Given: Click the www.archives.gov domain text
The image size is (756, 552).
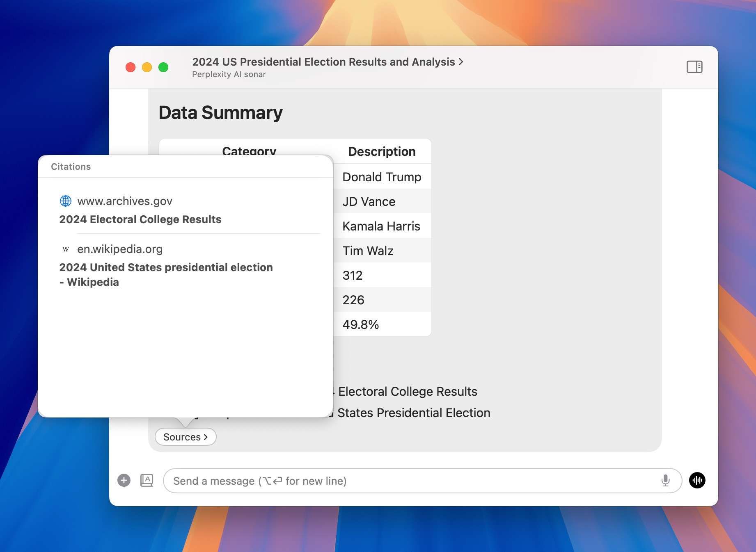Looking at the screenshot, I should coord(125,201).
